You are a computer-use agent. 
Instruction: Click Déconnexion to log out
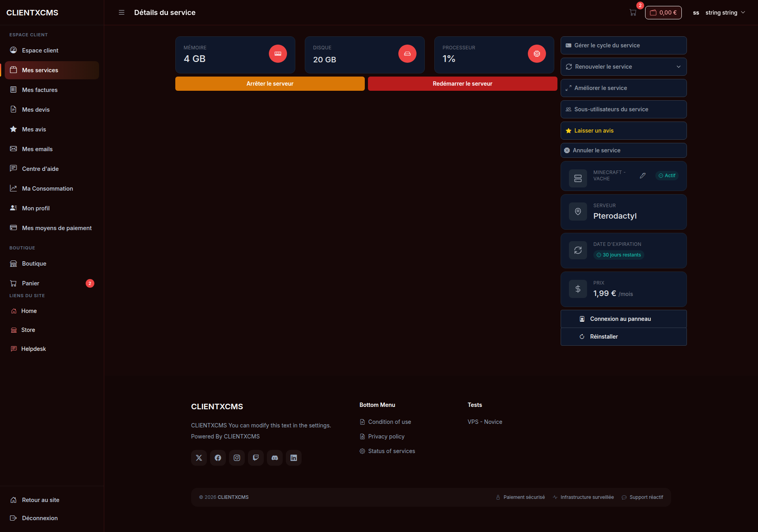pos(52,518)
